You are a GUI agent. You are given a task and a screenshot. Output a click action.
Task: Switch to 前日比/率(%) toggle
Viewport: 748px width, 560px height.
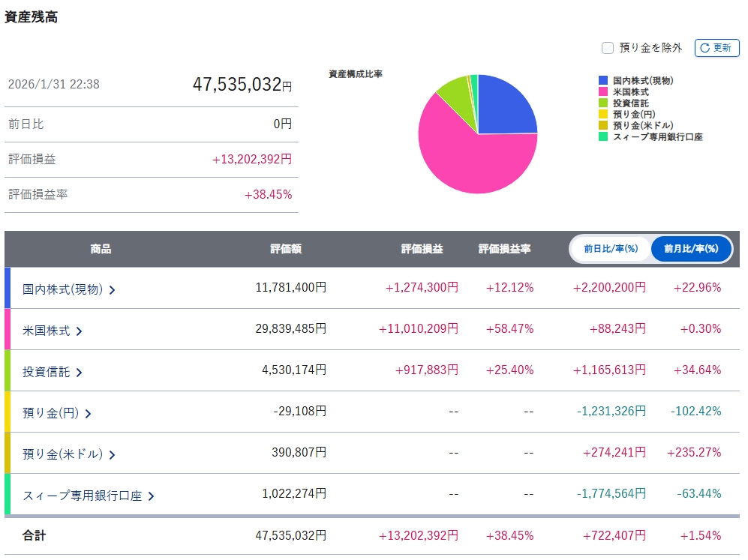[611, 249]
